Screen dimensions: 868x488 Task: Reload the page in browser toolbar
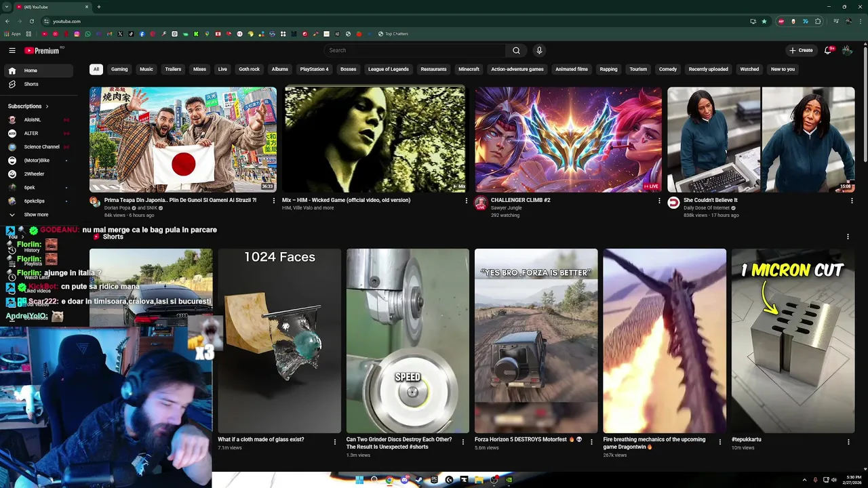(x=32, y=21)
